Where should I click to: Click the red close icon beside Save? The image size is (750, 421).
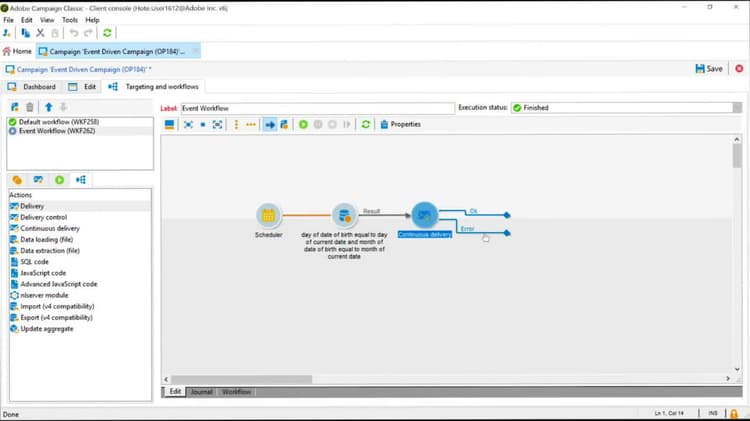739,69
